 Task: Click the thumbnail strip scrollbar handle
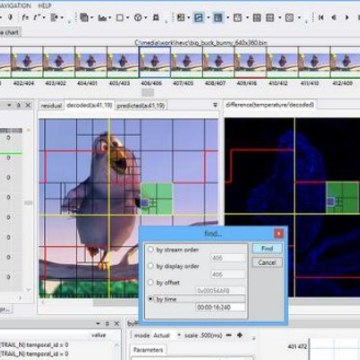tap(148, 92)
